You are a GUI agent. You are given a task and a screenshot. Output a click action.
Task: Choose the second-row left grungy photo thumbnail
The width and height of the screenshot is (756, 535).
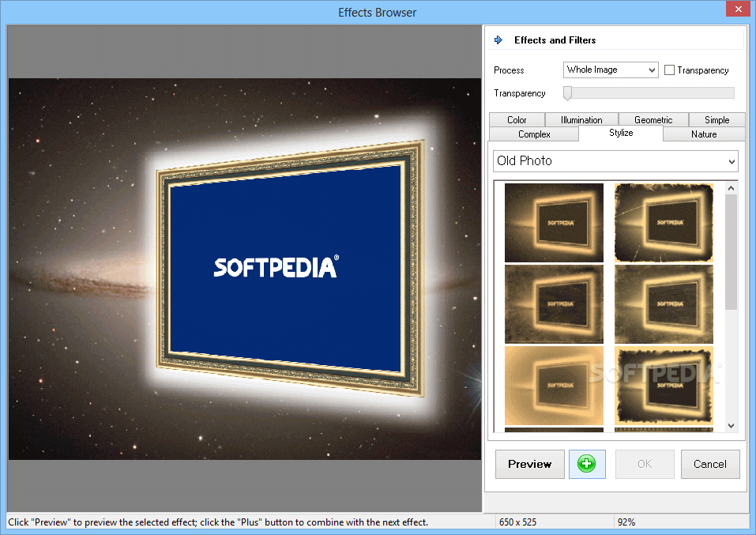(x=554, y=304)
